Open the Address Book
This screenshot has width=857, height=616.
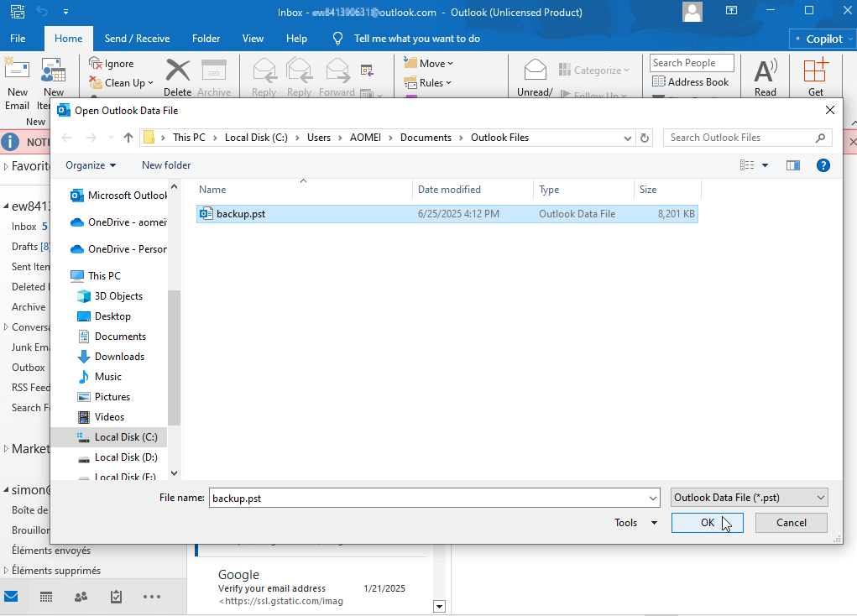pos(690,82)
